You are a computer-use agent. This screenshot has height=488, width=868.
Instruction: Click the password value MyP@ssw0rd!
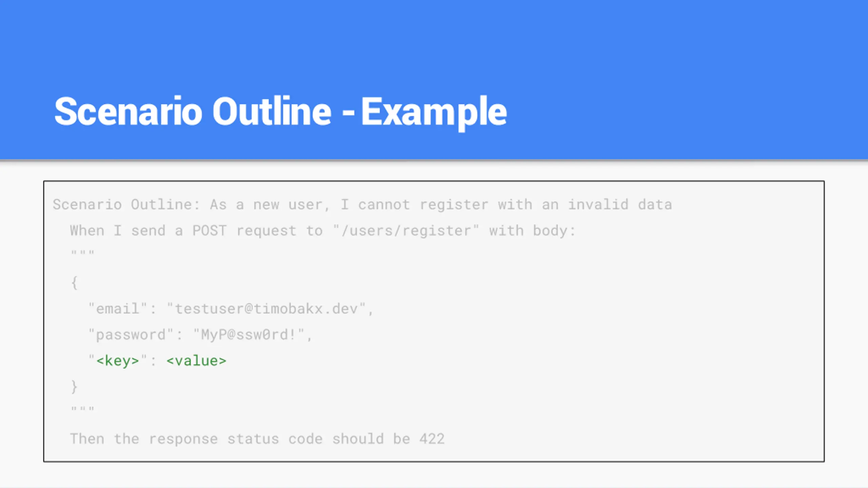(x=249, y=335)
